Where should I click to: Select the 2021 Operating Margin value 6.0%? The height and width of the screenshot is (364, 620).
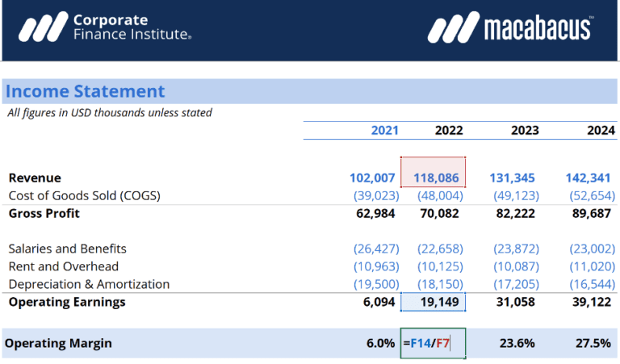pyautogui.click(x=380, y=343)
